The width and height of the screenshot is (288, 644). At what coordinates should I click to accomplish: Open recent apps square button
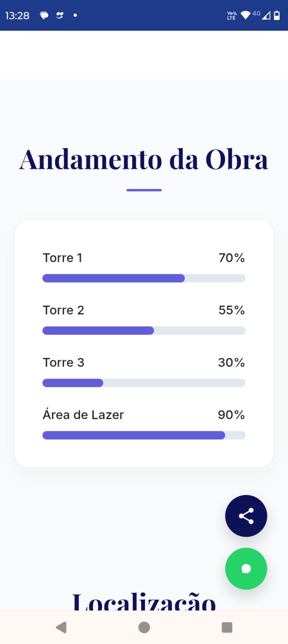point(227,627)
